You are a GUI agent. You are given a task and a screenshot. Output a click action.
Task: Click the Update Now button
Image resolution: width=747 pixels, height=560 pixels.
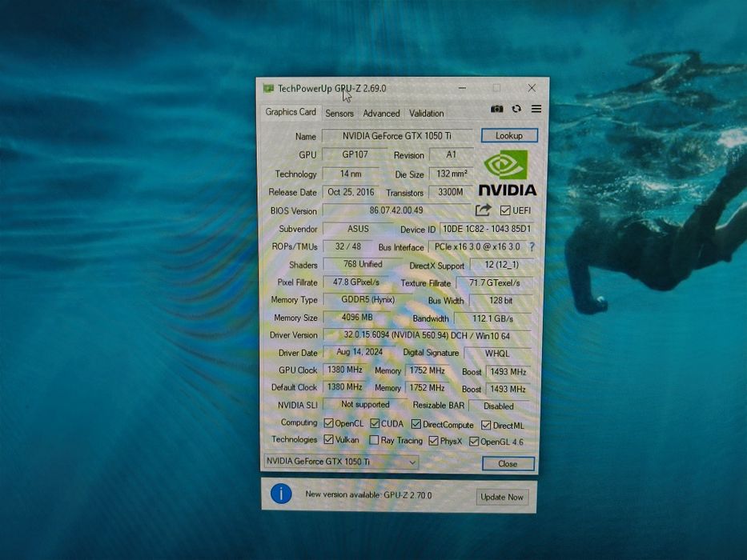[x=502, y=497]
